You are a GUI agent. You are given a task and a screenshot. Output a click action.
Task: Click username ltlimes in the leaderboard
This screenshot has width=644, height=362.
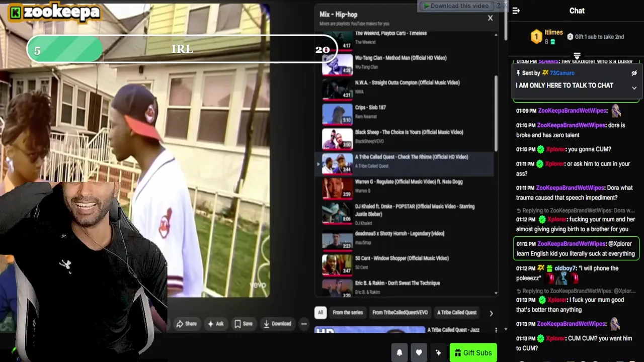tap(553, 33)
